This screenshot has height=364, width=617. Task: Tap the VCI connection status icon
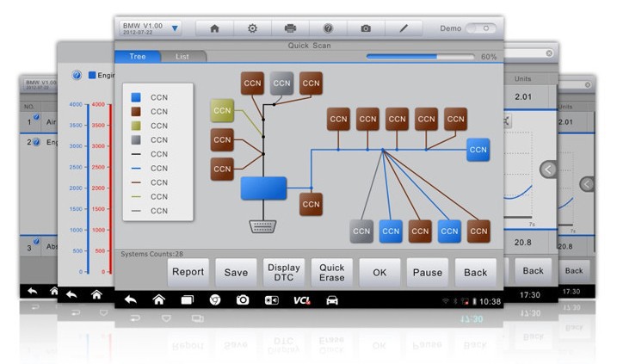[x=301, y=300]
